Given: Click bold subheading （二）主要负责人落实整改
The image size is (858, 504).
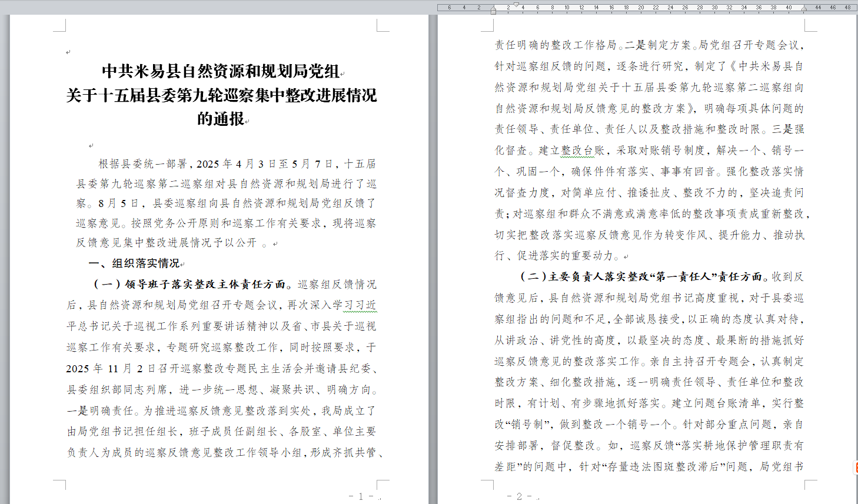Looking at the screenshot, I should tap(588, 277).
